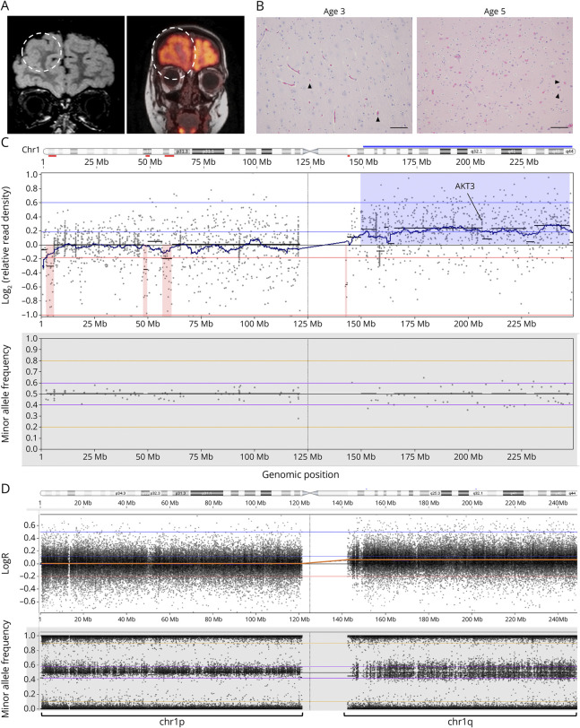Click the panel C letter label

(7, 142)
